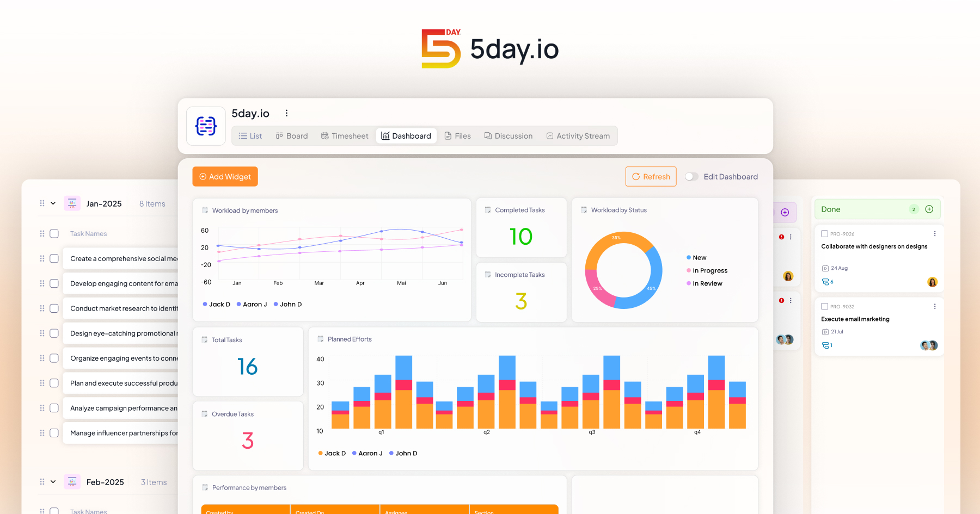Click the Add Widget button
This screenshot has height=514, width=980.
225,176
